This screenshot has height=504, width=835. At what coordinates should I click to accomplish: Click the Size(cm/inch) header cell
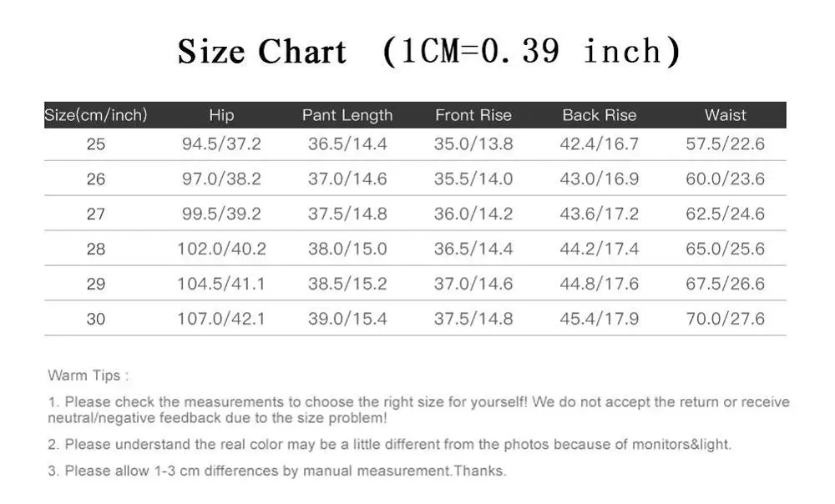click(x=95, y=115)
